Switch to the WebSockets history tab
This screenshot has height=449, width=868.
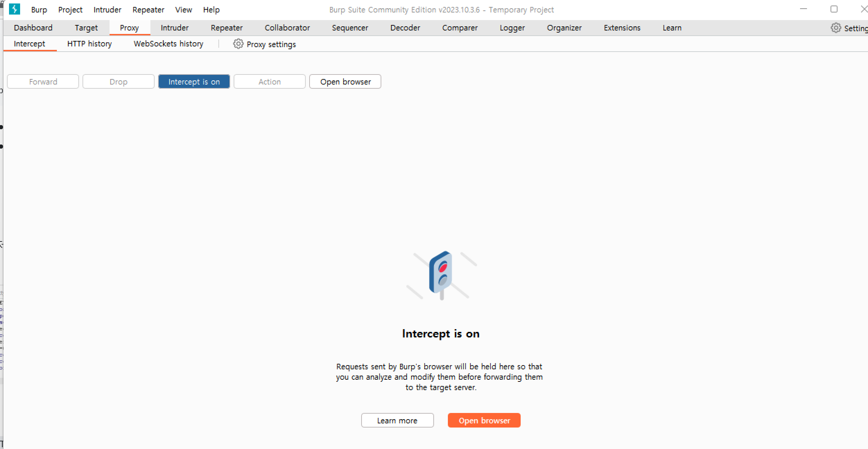pos(168,44)
